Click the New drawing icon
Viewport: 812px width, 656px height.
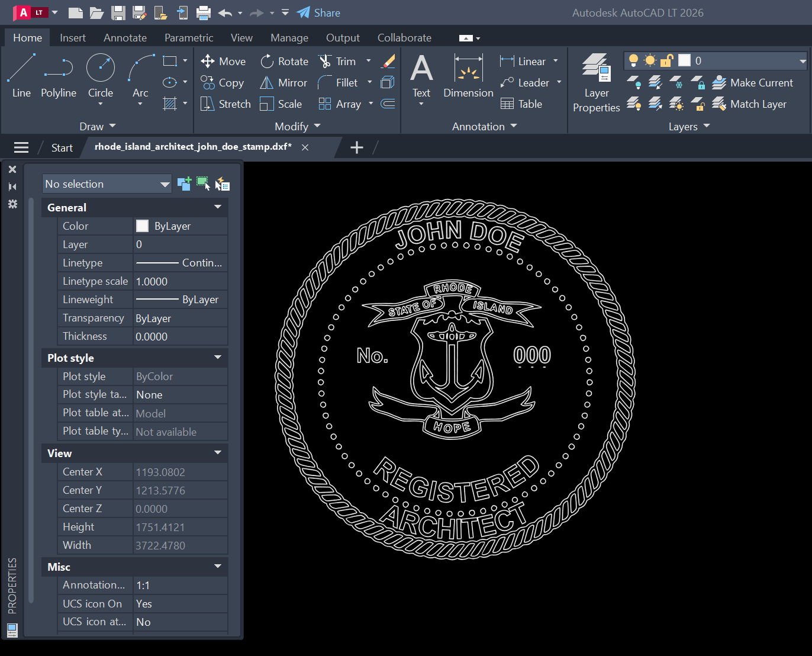click(x=75, y=12)
